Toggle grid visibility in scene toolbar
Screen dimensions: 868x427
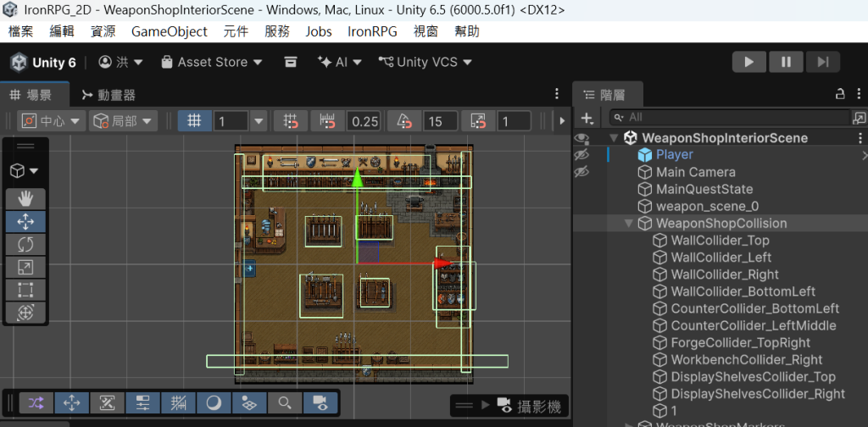[194, 121]
